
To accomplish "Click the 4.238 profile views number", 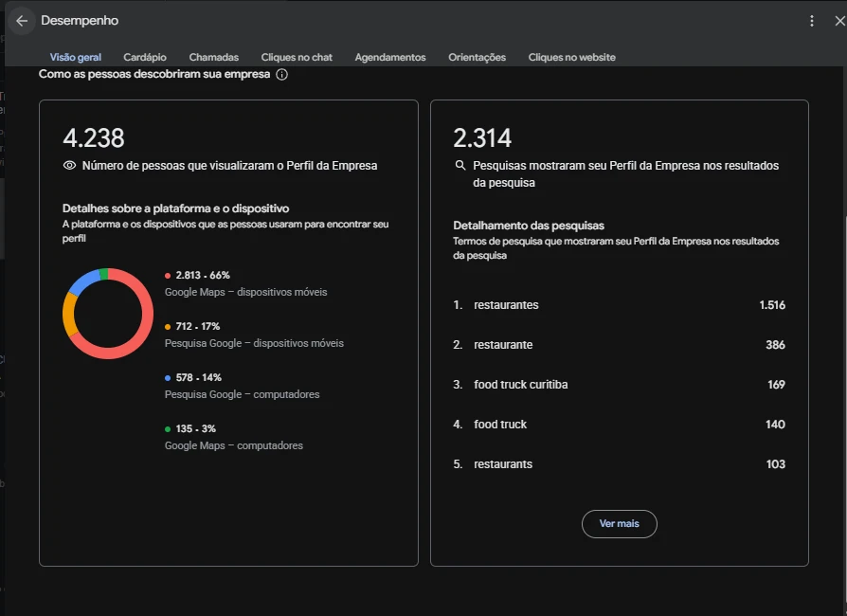I will (x=94, y=137).
